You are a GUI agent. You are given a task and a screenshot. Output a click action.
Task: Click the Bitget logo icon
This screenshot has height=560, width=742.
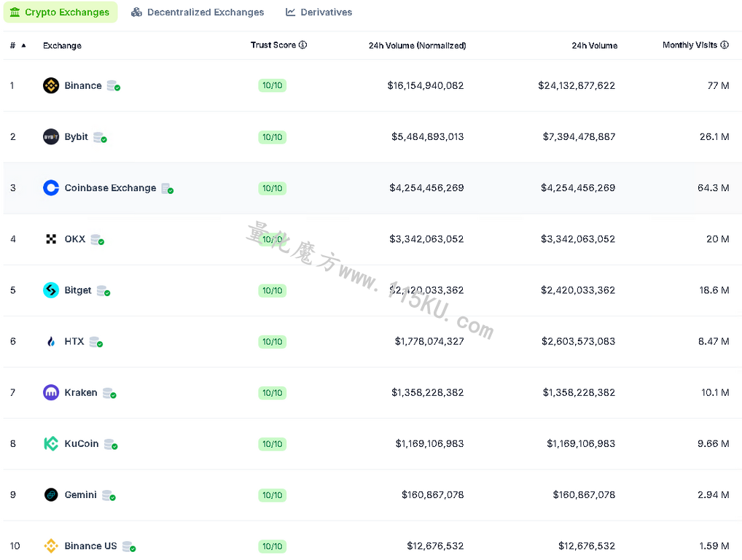click(x=51, y=290)
